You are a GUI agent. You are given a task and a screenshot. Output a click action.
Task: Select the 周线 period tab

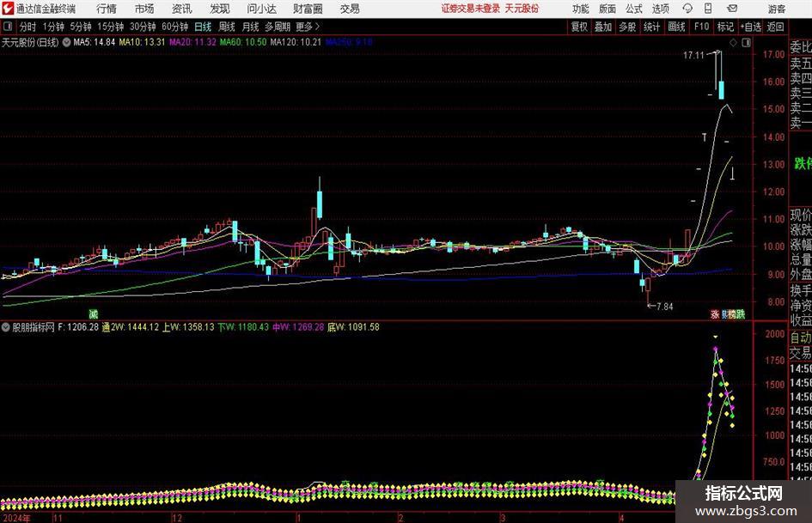[227, 27]
